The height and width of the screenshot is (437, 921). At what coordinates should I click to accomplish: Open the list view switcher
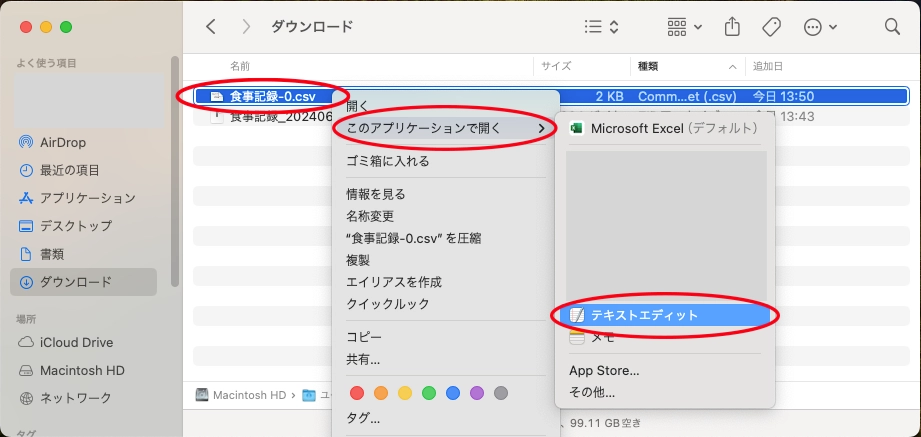pyautogui.click(x=601, y=26)
